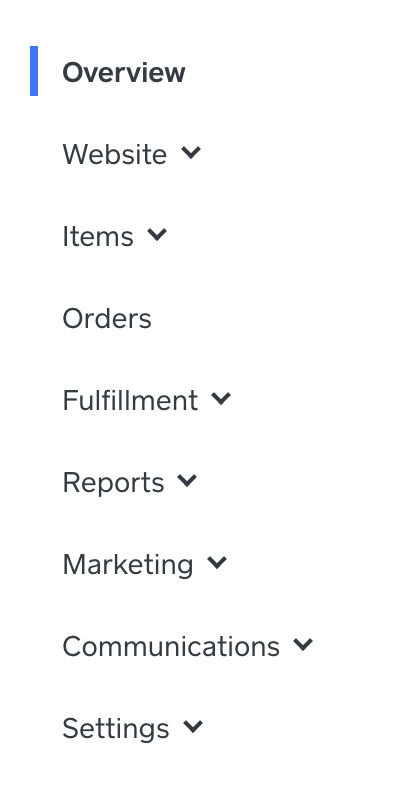The image size is (398, 788).
Task: Select the Settings menu label
Action: pyautogui.click(x=116, y=728)
